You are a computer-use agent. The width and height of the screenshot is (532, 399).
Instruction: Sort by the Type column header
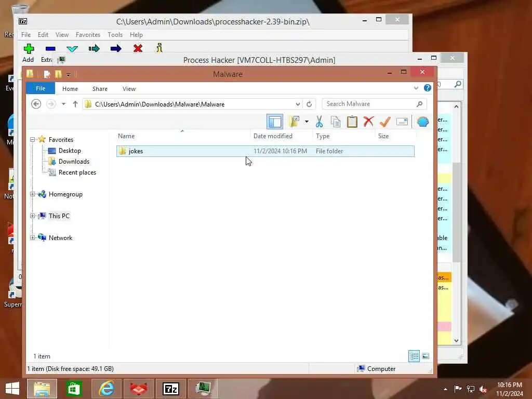(343, 136)
